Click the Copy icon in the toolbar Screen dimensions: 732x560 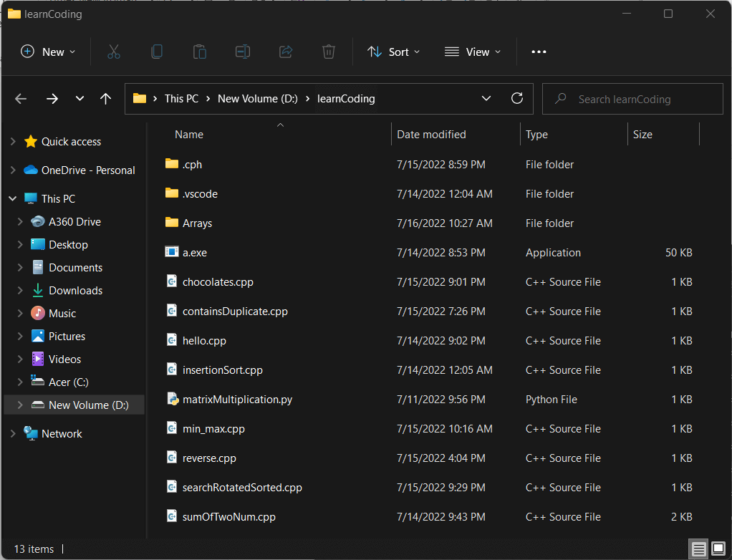[156, 51]
